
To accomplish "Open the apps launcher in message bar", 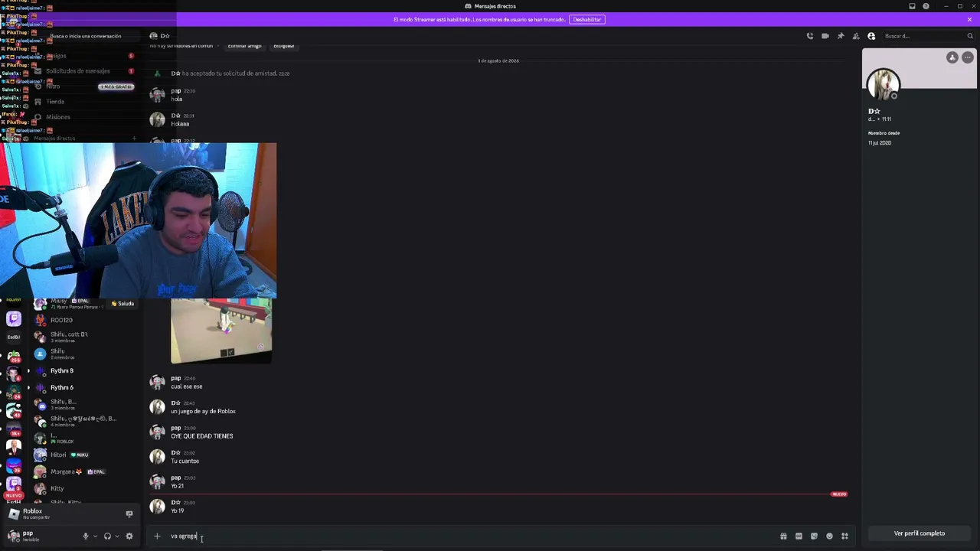I will click(x=844, y=536).
